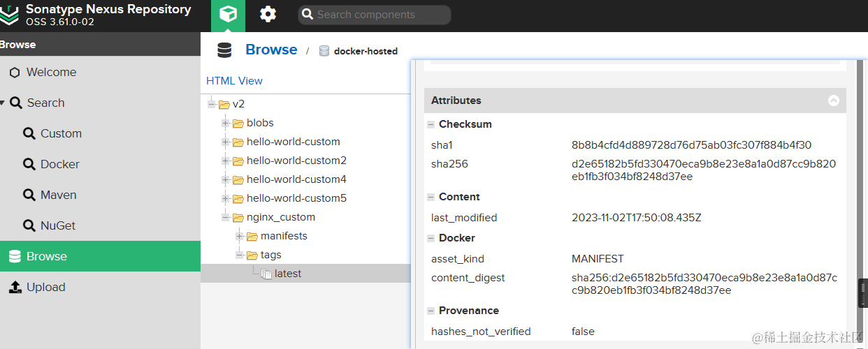Screen dimensions: 868x349
Task: Open the Upload section in sidebar
Action: point(100,288)
